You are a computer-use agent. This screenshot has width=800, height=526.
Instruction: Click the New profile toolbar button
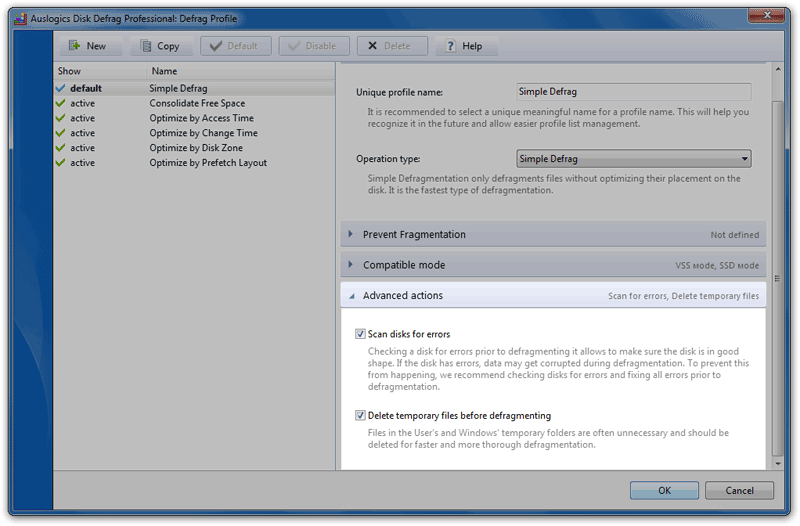(x=90, y=46)
